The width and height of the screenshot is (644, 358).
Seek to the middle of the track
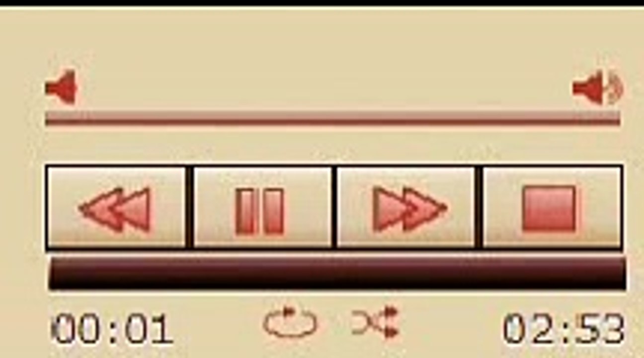[337, 273]
